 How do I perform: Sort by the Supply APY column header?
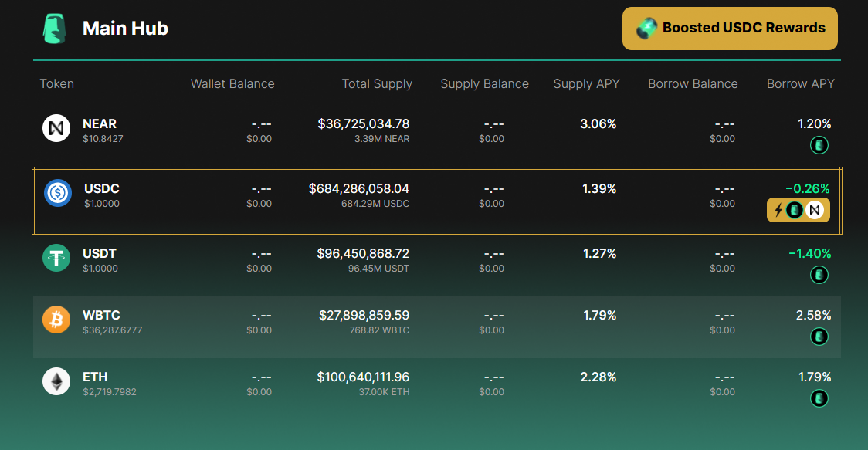coord(586,83)
